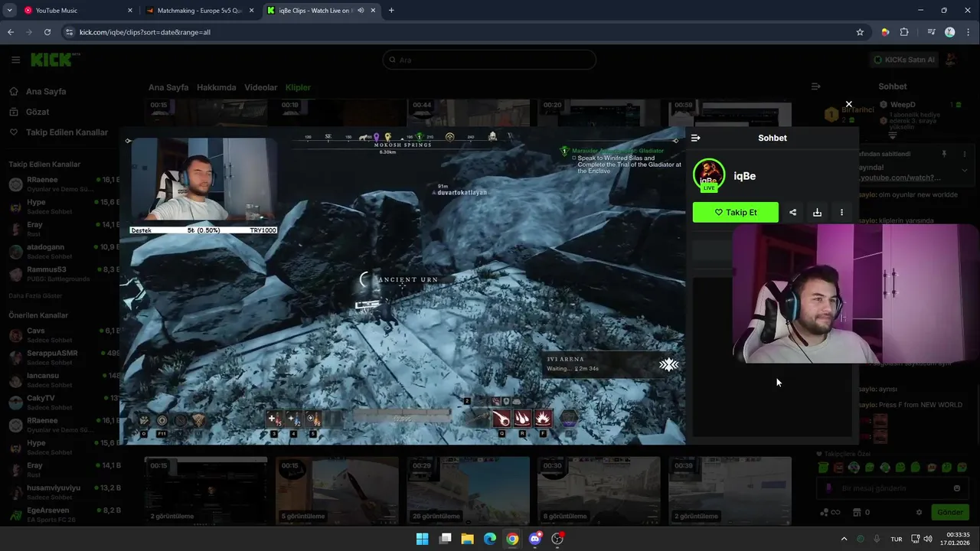The width and height of the screenshot is (980, 551).
Task: Close the clip viewer overlay with X
Action: [x=848, y=104]
